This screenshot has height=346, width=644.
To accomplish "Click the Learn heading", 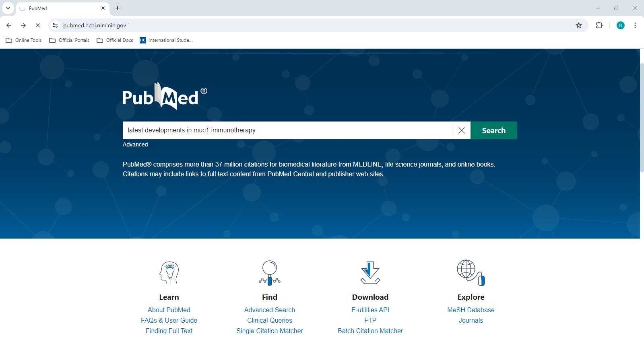I will pyautogui.click(x=169, y=297).
